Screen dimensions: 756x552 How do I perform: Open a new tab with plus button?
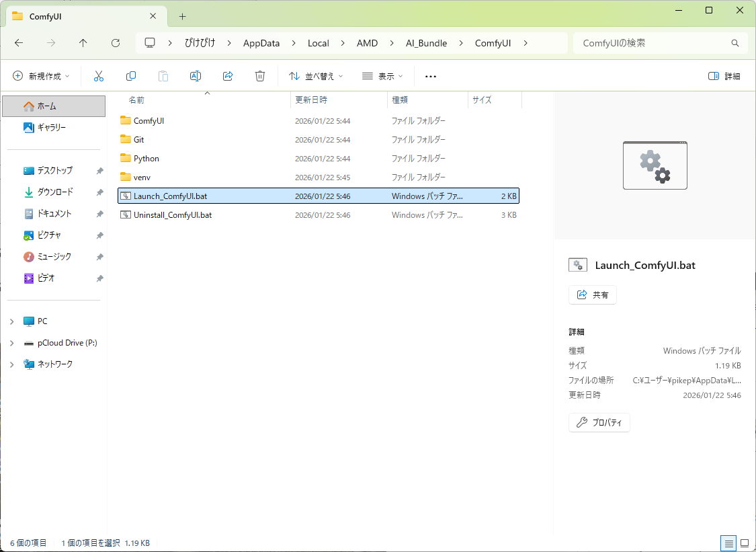tap(182, 16)
